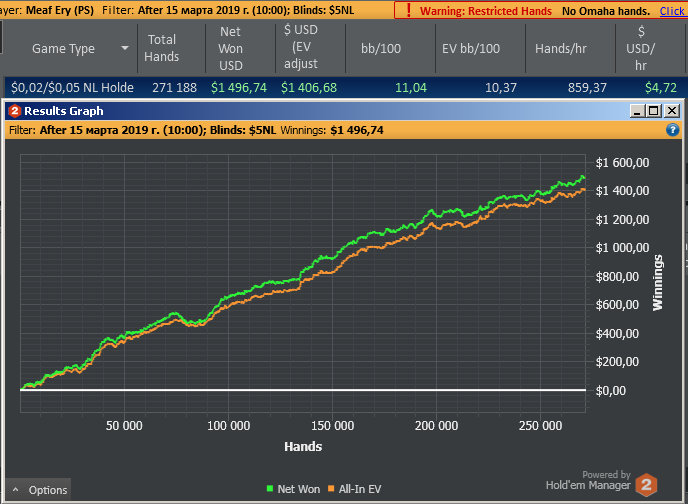Viewport: 688px width, 504px height.
Task: Click the Warning: Restricted Hands message
Action: [486, 11]
